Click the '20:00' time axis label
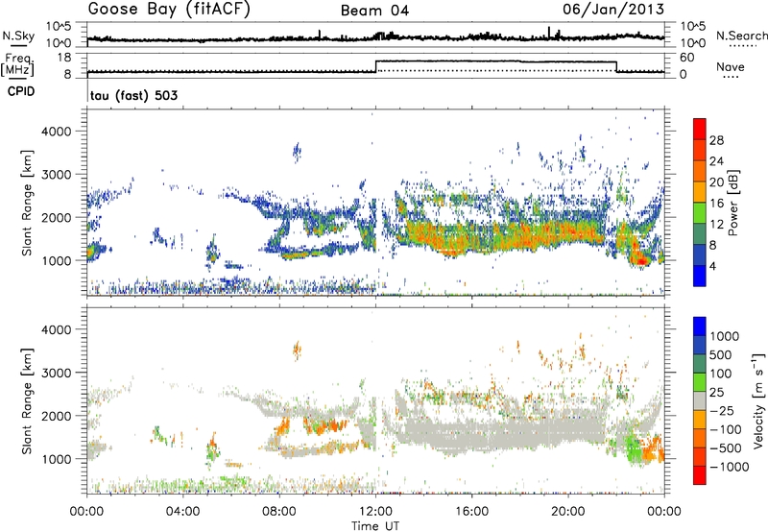 pyautogui.click(x=568, y=511)
